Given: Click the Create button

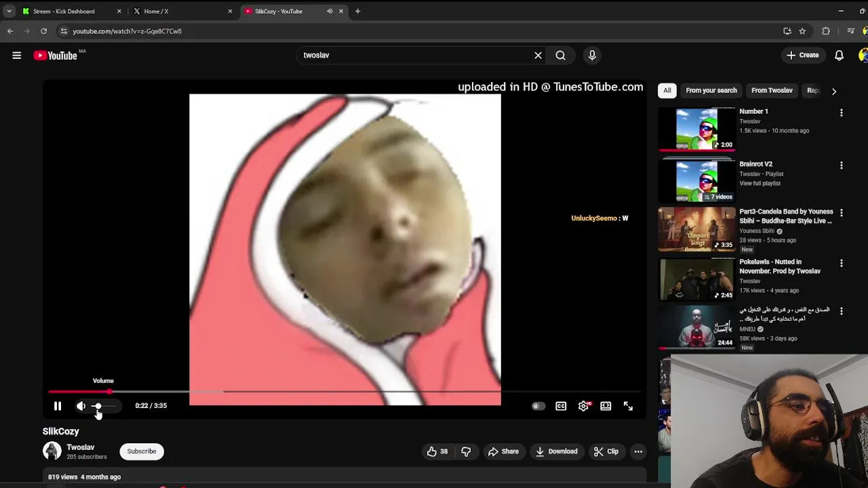Looking at the screenshot, I should tap(803, 56).
